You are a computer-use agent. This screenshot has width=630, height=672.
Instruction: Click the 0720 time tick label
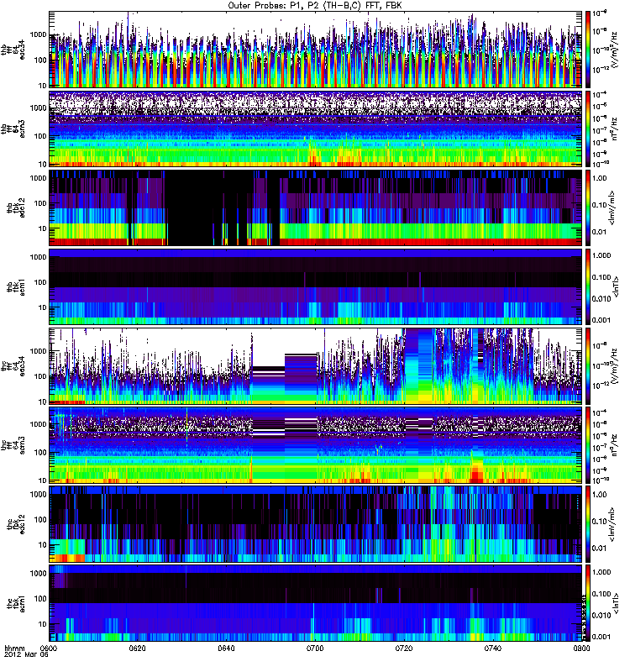404,648
